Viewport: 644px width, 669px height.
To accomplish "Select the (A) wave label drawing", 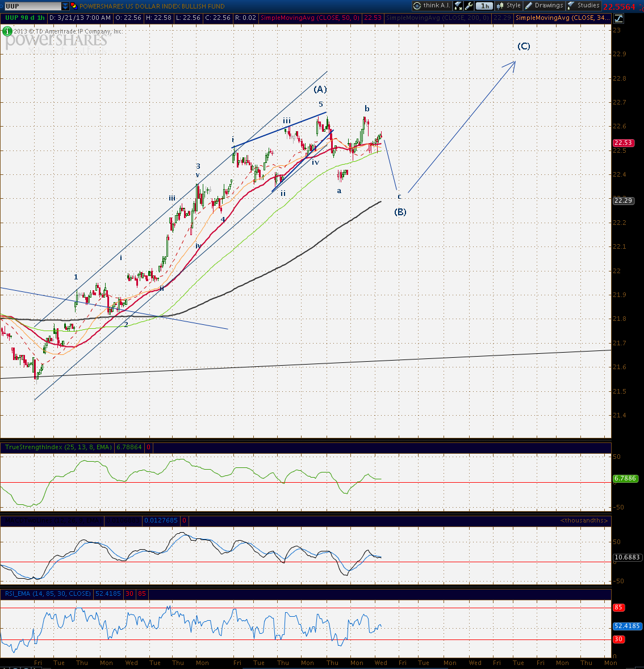I will (x=320, y=89).
